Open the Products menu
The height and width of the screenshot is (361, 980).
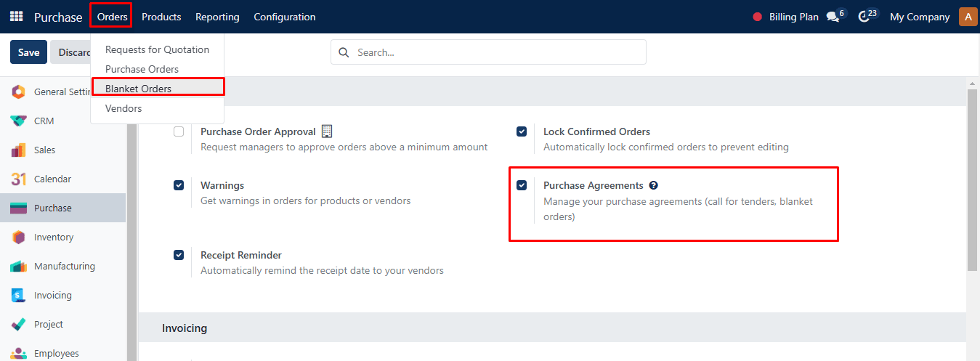click(x=161, y=17)
